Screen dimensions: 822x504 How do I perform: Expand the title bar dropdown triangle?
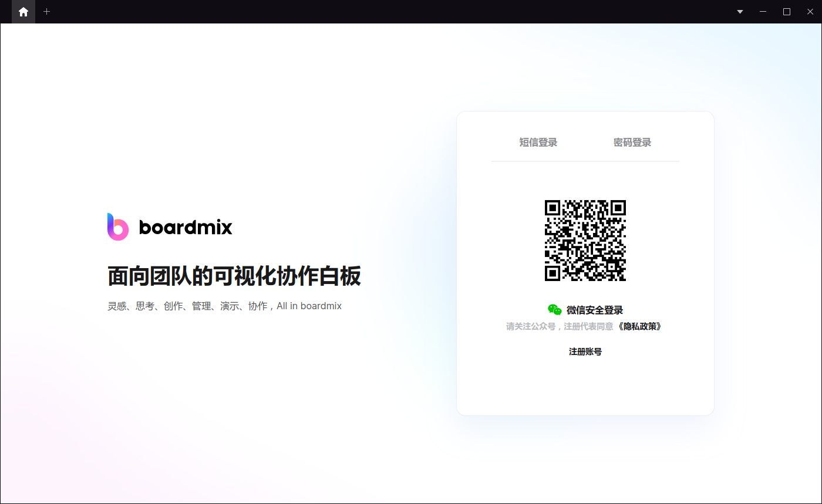(740, 12)
